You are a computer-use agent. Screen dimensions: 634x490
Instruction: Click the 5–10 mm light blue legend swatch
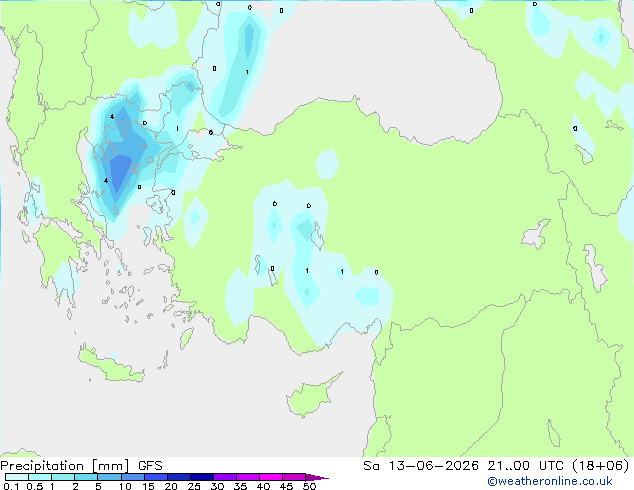110,477
